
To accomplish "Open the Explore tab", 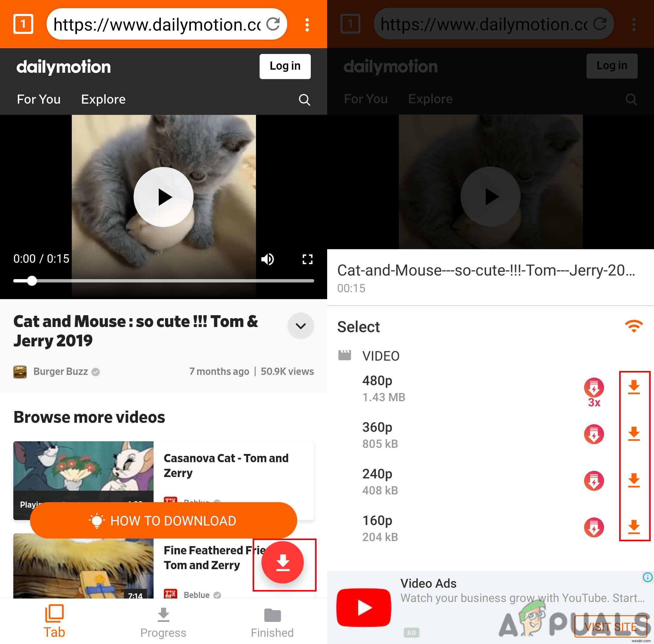I will tap(103, 99).
